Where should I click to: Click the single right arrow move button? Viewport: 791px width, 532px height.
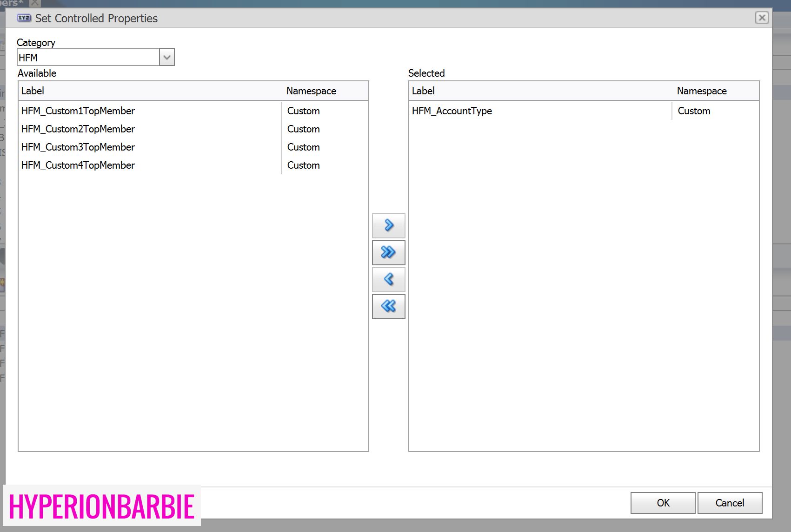pyautogui.click(x=388, y=226)
